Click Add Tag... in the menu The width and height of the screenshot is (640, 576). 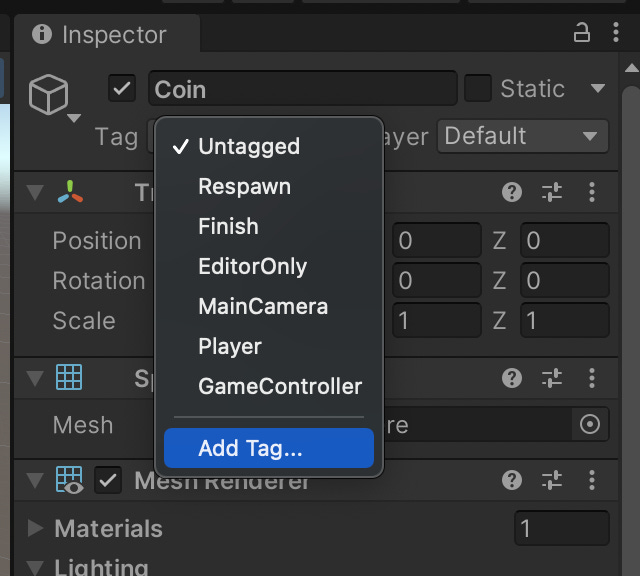(x=269, y=448)
